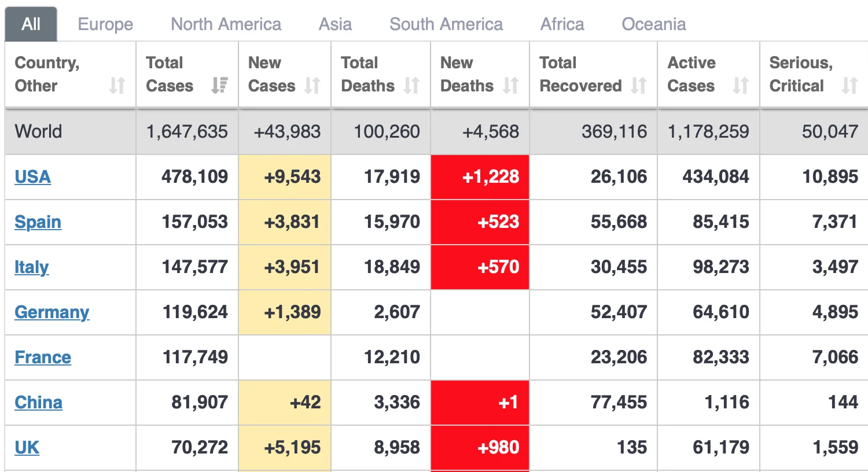Switch to the Oceania tab

pyautogui.click(x=653, y=24)
